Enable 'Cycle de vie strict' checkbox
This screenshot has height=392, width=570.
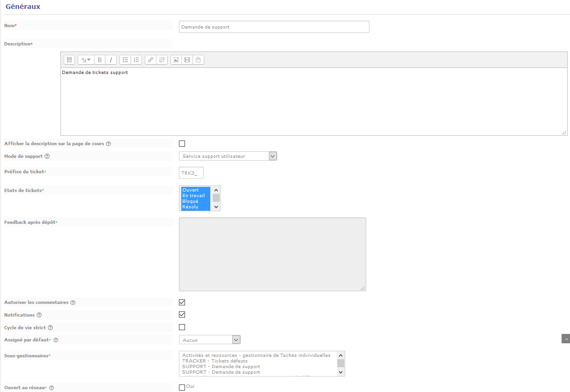tap(182, 327)
